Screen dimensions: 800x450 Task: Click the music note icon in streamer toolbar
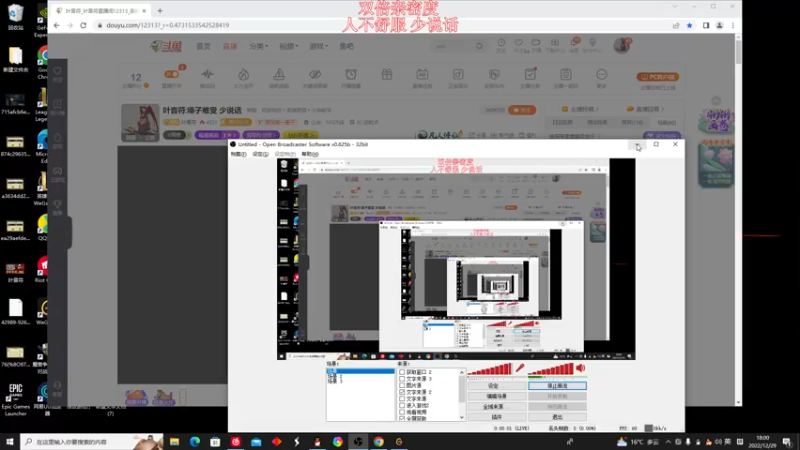coord(458,74)
